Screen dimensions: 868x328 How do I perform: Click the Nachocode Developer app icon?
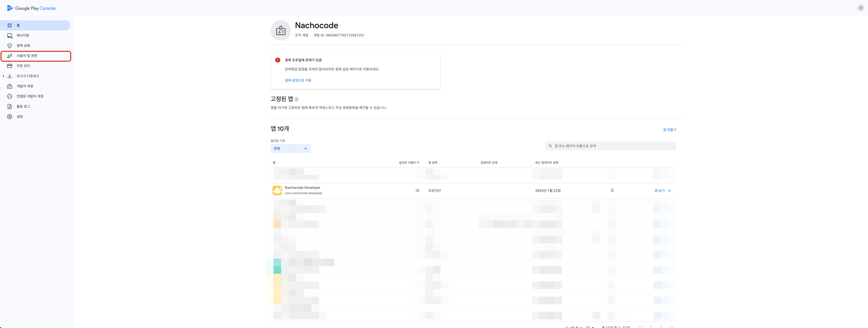coord(277,190)
